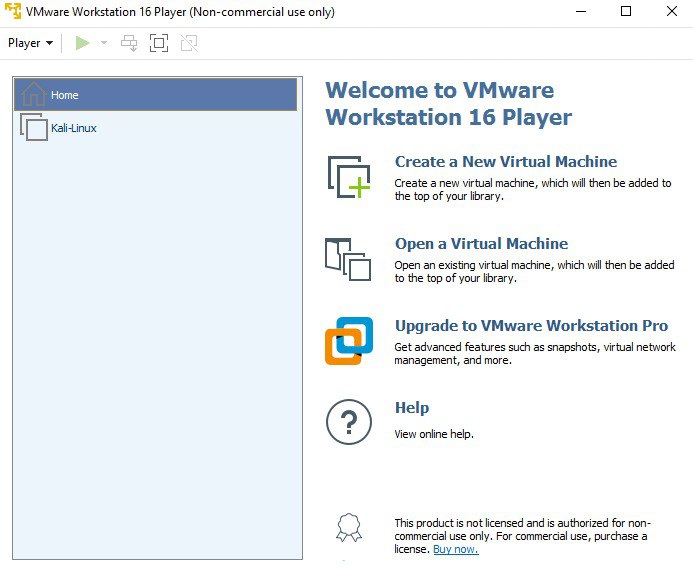The image size is (693, 573).
Task: Expand the power options arrow beside Play
Action: coord(104,43)
